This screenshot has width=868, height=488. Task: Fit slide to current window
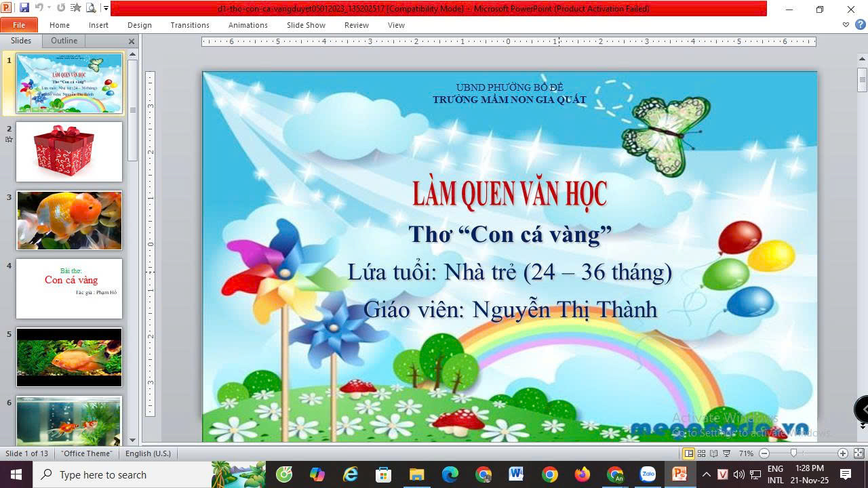click(x=859, y=453)
